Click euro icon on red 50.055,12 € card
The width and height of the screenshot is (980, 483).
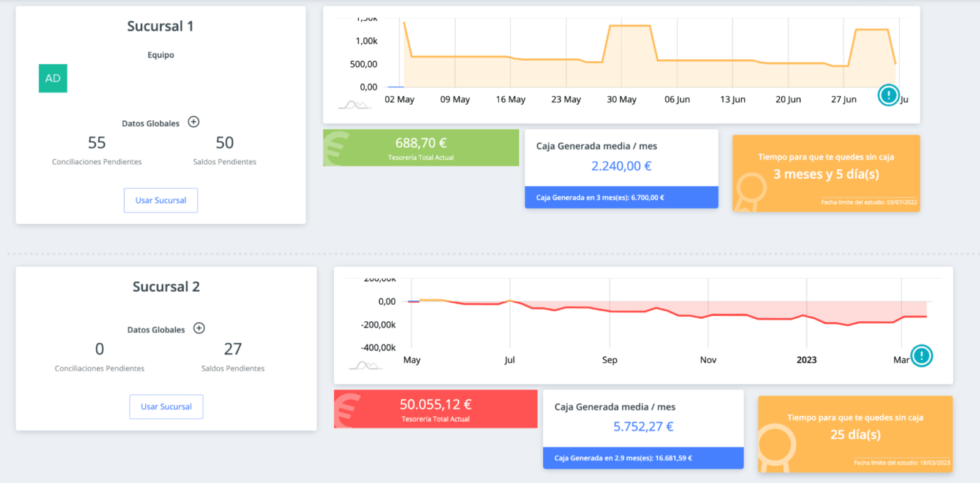point(348,409)
